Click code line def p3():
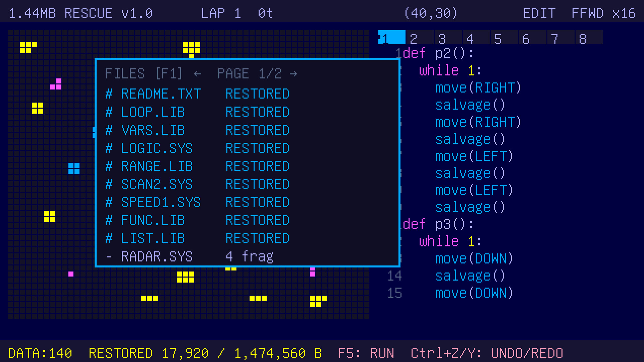 [438, 225]
